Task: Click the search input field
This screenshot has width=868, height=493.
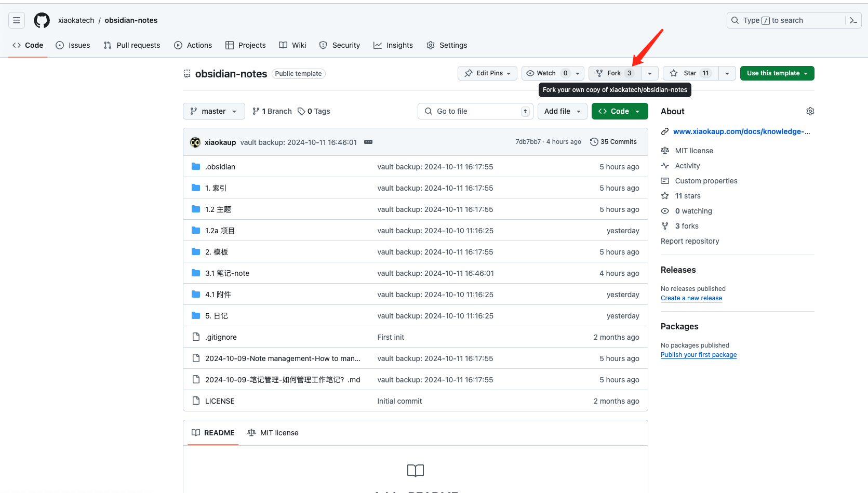Action: [786, 20]
